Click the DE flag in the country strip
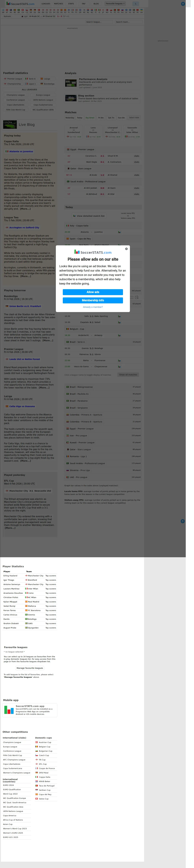The width and height of the screenshot is (194, 868). pos(31,10)
